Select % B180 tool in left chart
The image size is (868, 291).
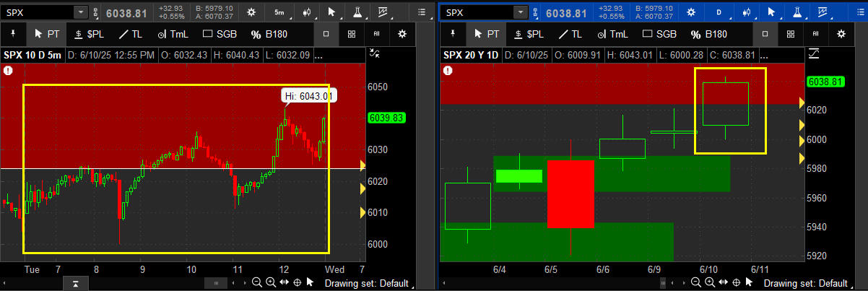tap(270, 33)
